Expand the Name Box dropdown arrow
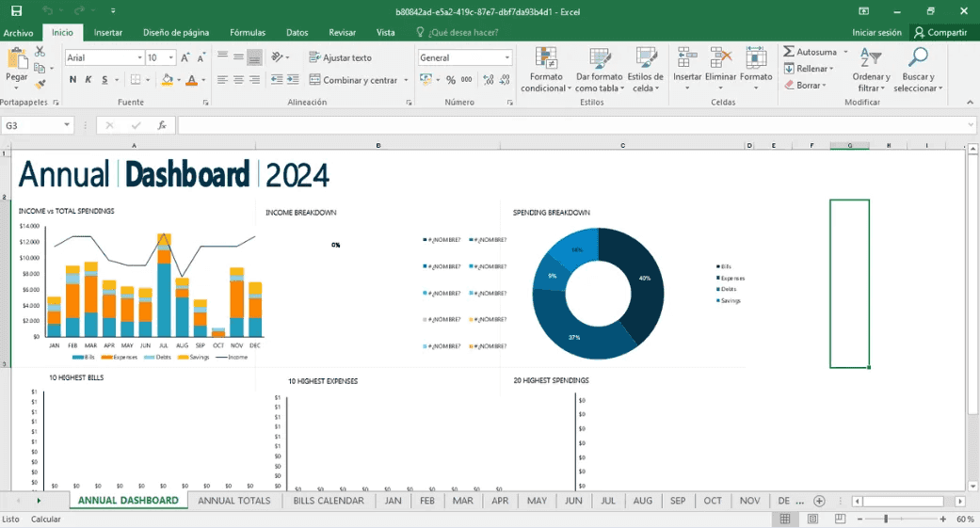 point(66,125)
